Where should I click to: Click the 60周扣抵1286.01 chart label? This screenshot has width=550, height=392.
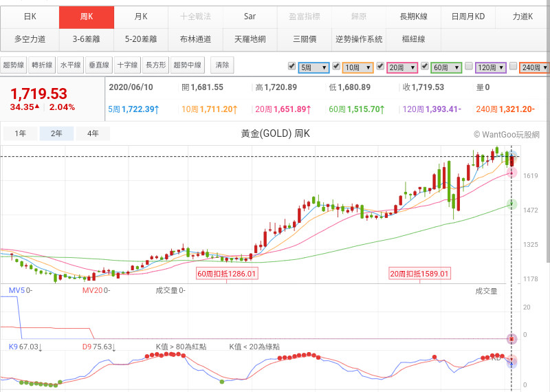point(227,274)
